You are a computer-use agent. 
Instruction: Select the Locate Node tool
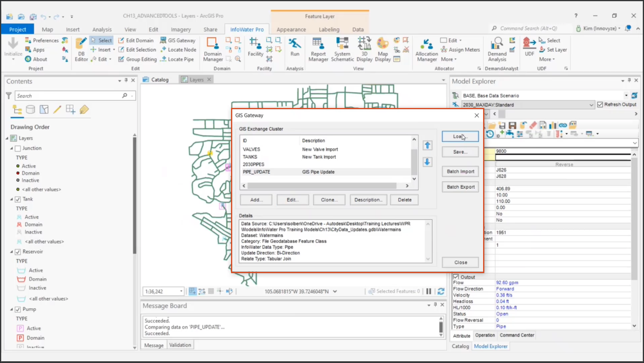[x=178, y=49]
